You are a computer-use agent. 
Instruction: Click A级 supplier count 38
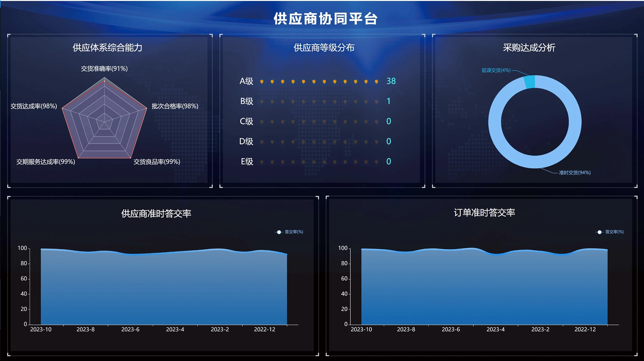391,81
